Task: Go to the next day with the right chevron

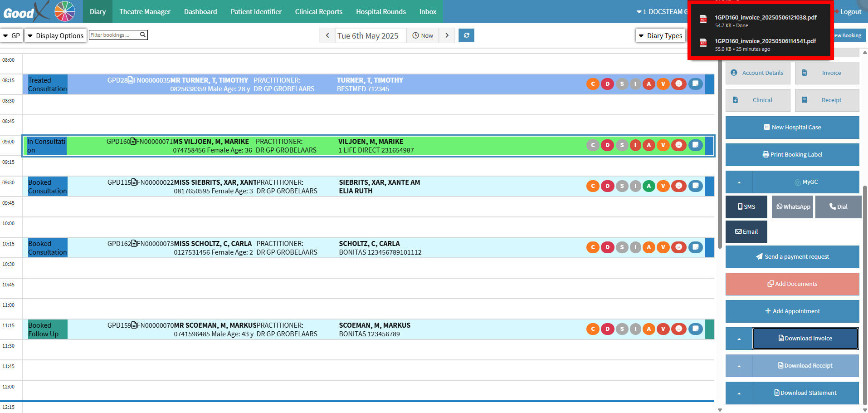Action: 447,35
